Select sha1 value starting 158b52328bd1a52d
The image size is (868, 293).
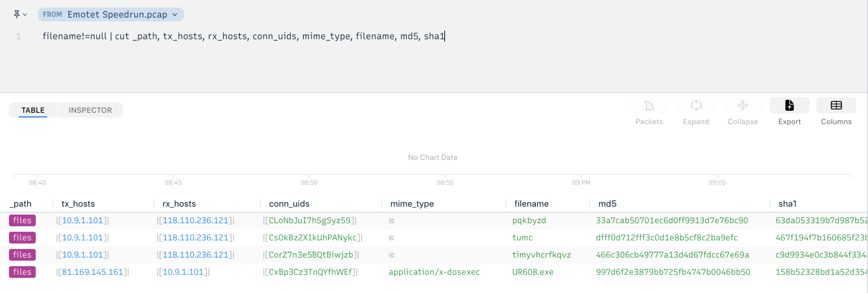[x=821, y=272]
